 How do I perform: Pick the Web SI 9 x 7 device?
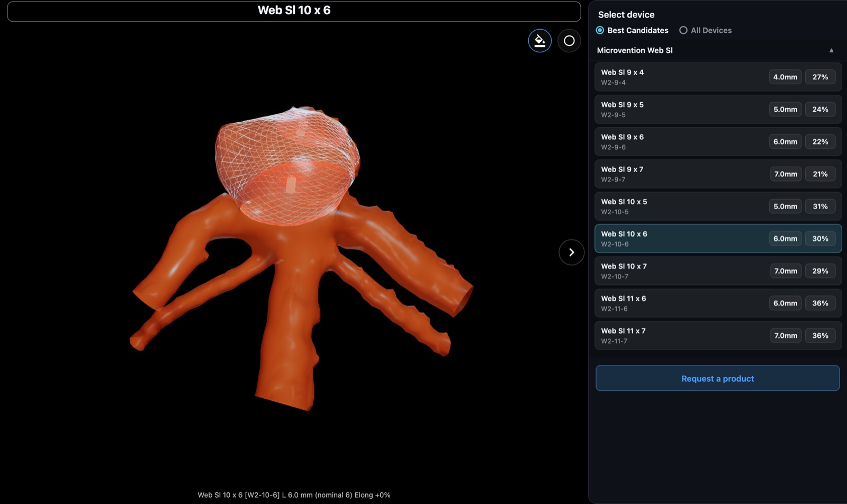click(x=718, y=174)
